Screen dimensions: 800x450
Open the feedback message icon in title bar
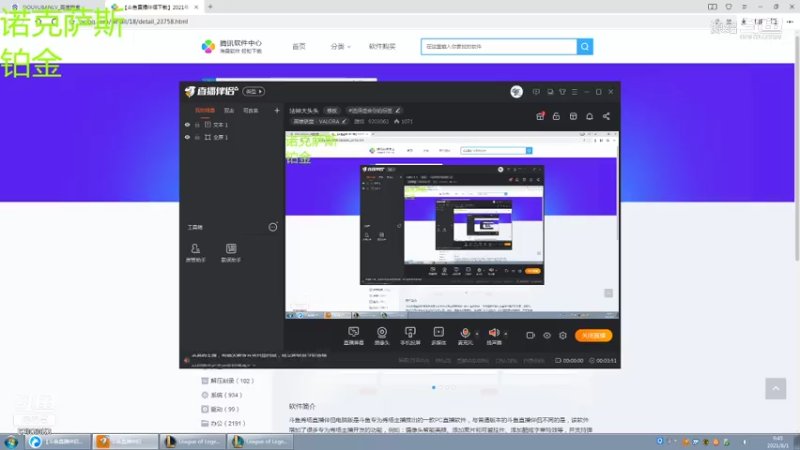pos(536,92)
